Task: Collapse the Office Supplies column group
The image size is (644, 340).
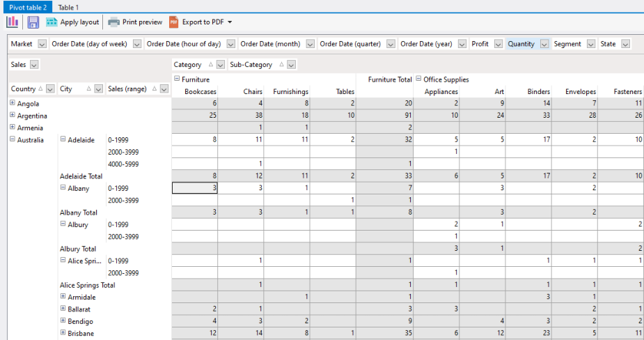Action: pyautogui.click(x=418, y=79)
